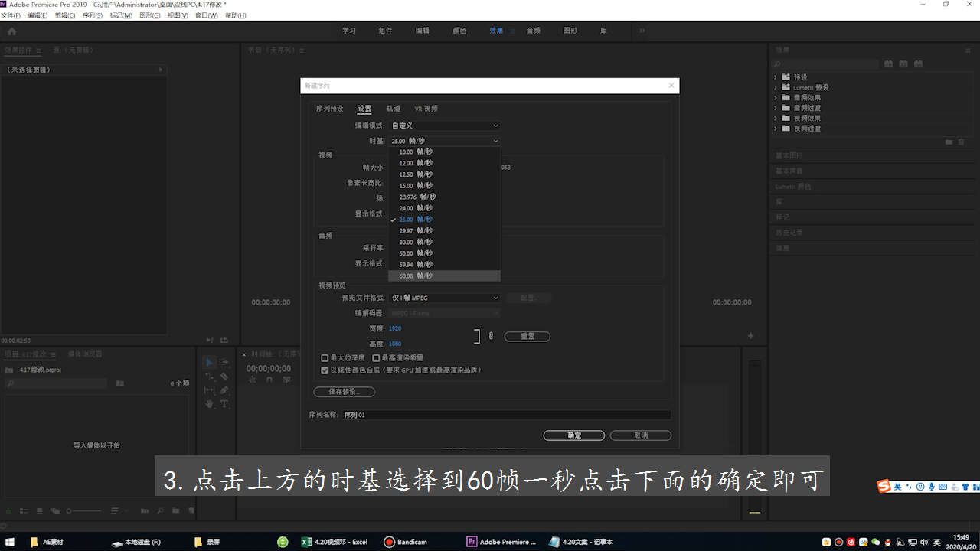Screen dimensions: 980x551
Task: Switch to the Sequence Presets tab
Action: coord(330,109)
